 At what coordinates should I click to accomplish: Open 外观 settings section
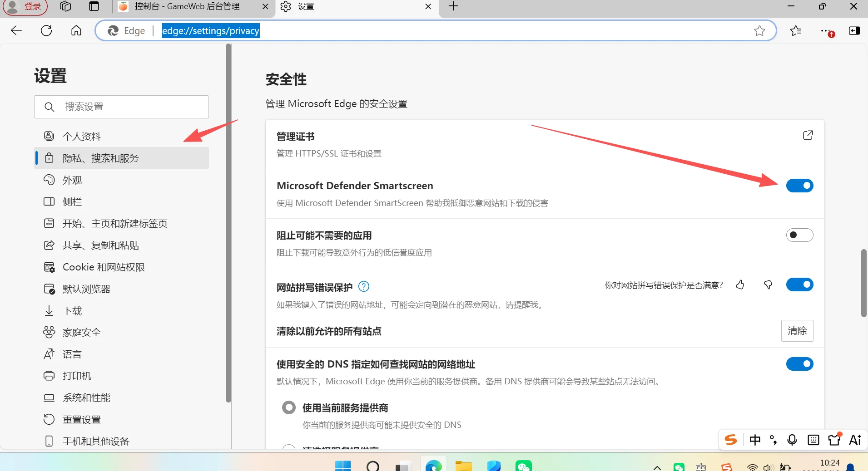[x=121, y=180]
